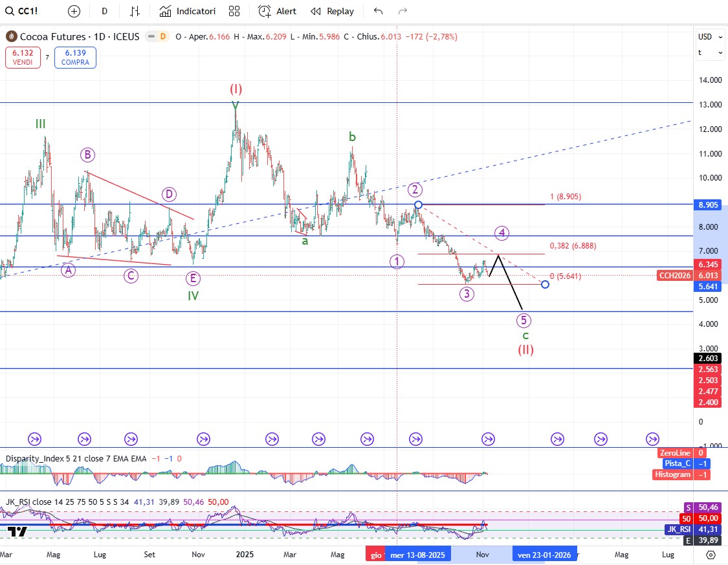
Task: Click the add symbol compare plus icon
Action: click(x=74, y=11)
